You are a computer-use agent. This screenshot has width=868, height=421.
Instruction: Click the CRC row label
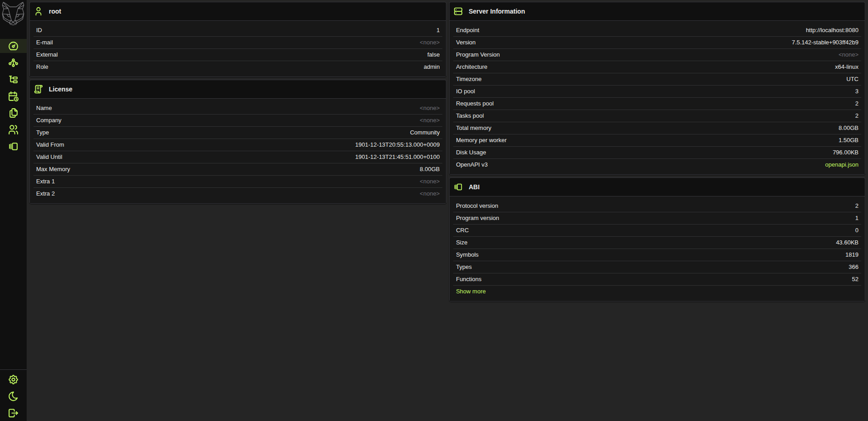click(462, 230)
